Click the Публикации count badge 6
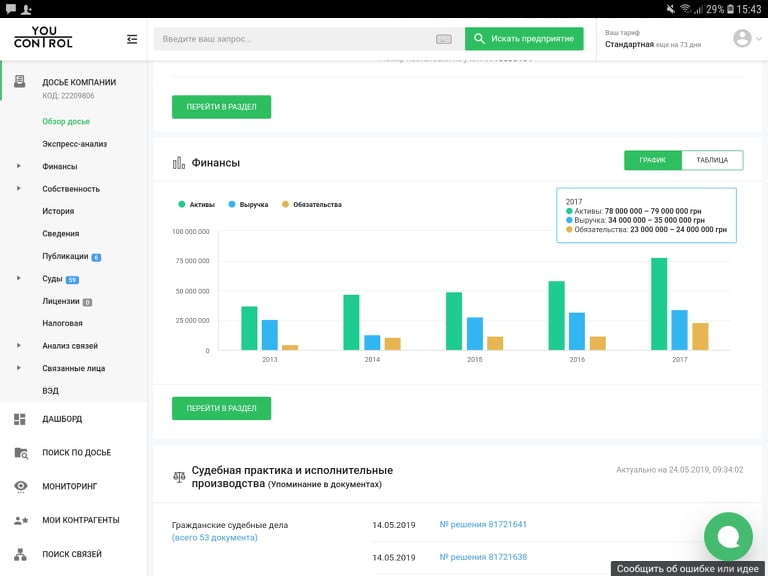The height and width of the screenshot is (576, 768). (96, 257)
